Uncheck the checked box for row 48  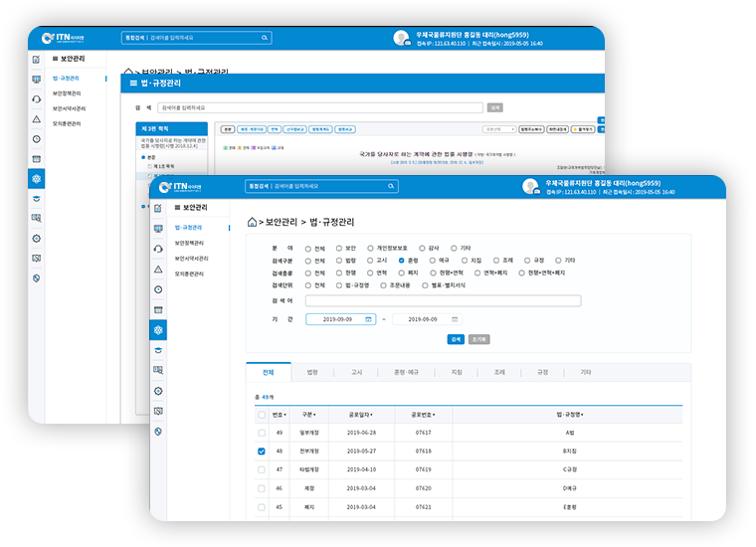(262, 452)
